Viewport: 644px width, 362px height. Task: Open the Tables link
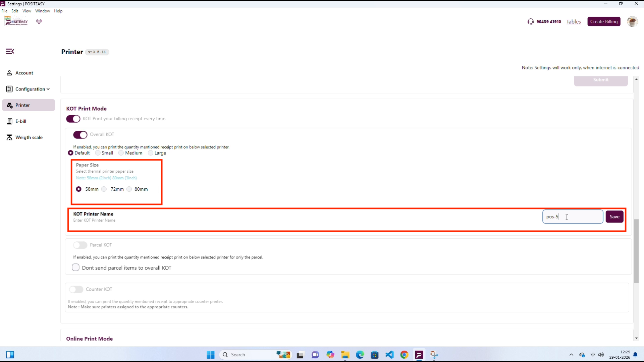(x=573, y=21)
